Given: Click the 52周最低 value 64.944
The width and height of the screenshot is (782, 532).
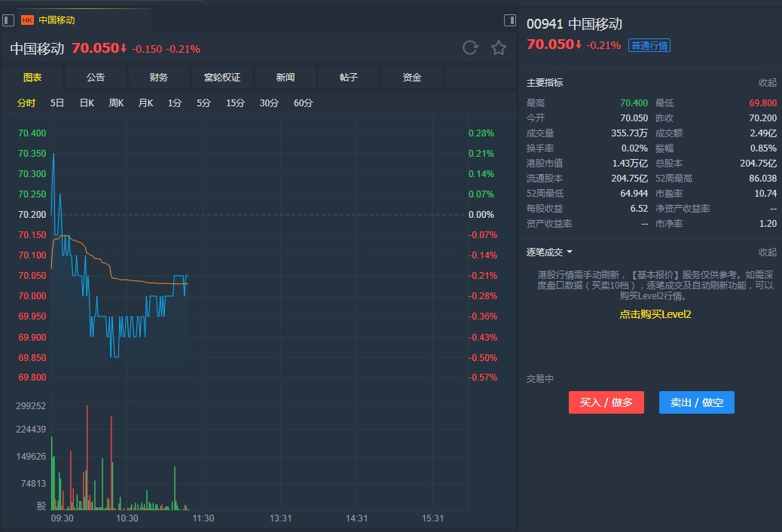Looking at the screenshot, I should (634, 193).
